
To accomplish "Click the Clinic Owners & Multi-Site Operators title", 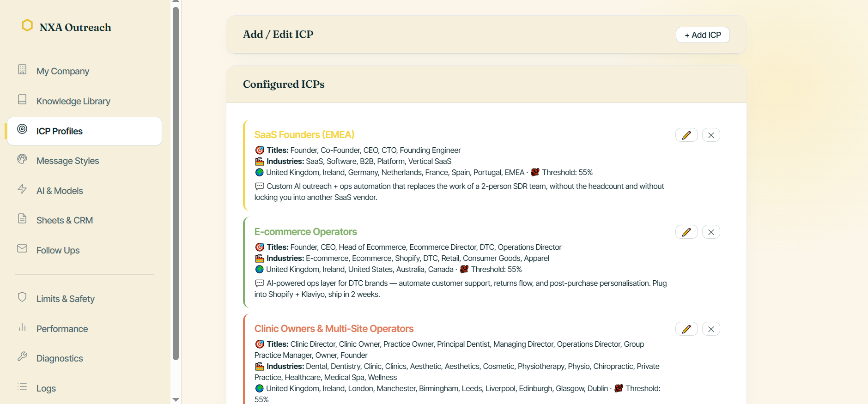I will coord(334,329).
